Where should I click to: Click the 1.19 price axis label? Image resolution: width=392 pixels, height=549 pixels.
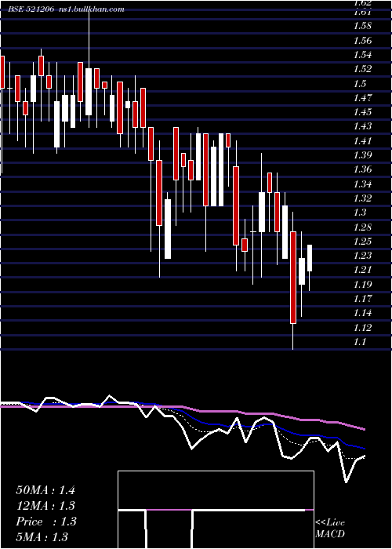[362, 284]
